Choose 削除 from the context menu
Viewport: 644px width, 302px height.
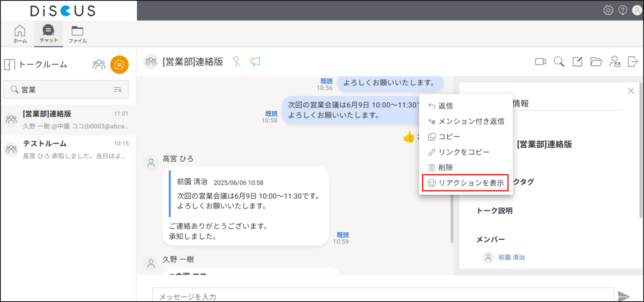click(466, 168)
